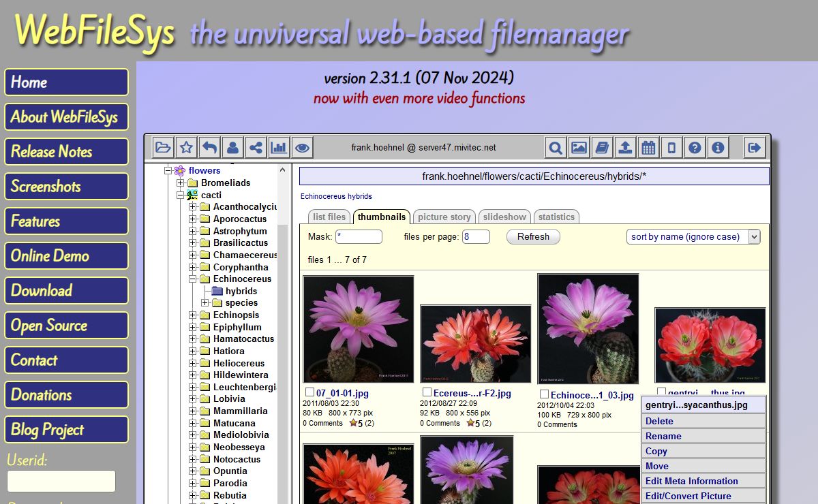Open help with question mark icon
Screen dimensions: 818x504
click(695, 147)
